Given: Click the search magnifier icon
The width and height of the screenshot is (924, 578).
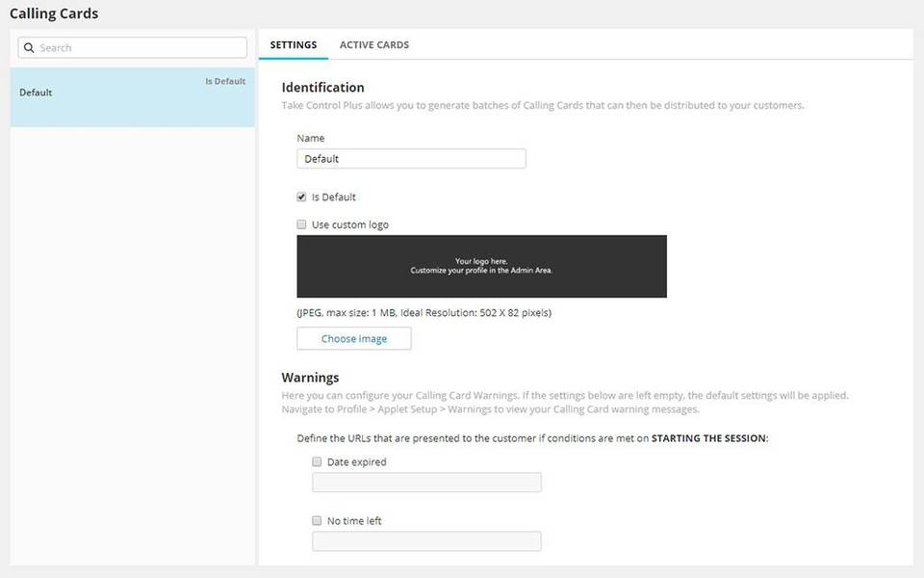Looking at the screenshot, I should (30, 46).
